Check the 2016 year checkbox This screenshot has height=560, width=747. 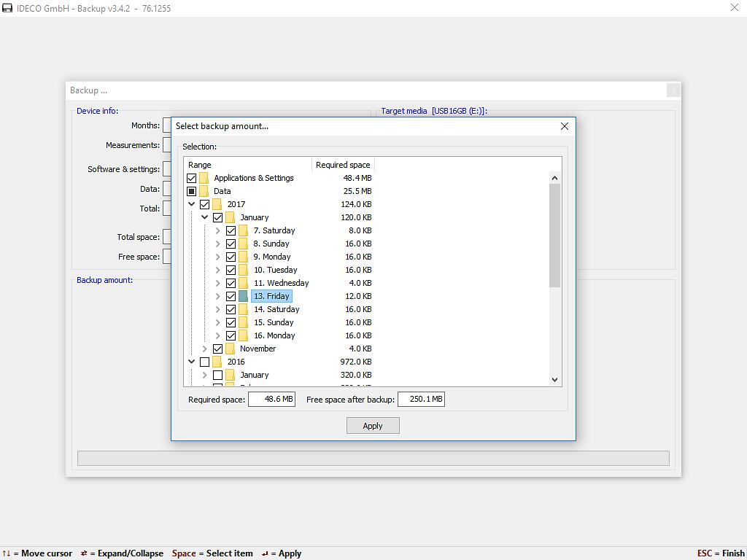205,362
